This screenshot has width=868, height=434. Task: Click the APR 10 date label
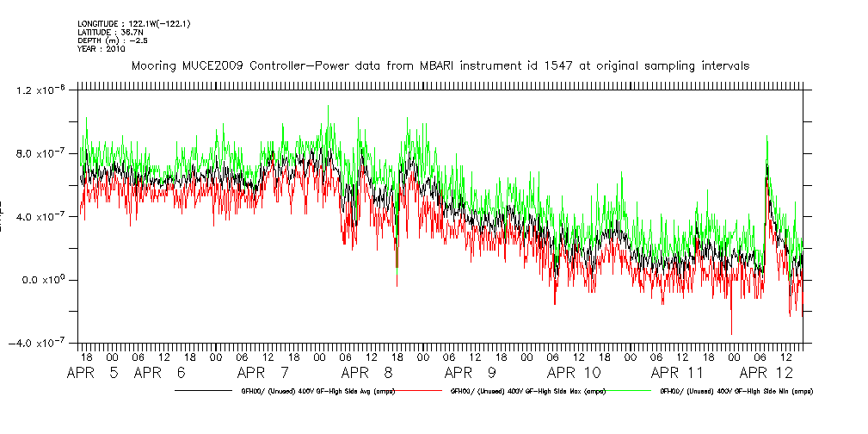point(574,373)
